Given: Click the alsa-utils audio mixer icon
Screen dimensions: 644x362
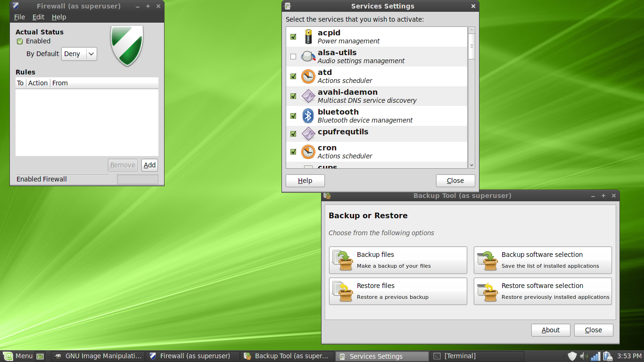Looking at the screenshot, I should [x=308, y=57].
